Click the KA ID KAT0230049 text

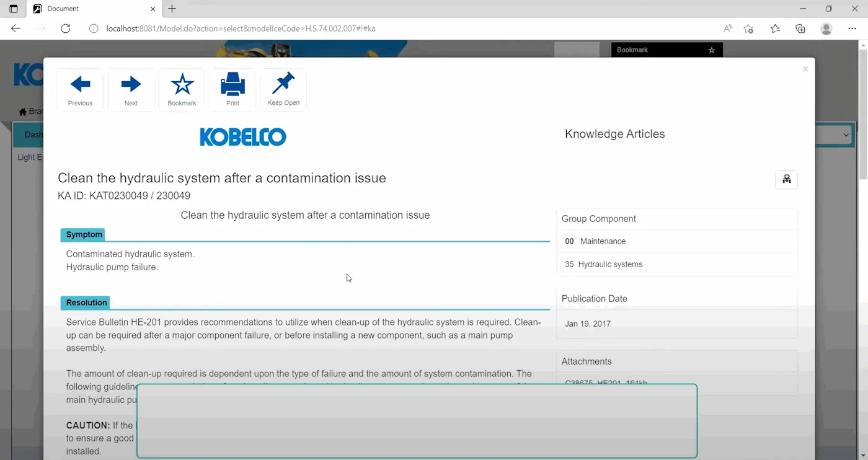[124, 196]
